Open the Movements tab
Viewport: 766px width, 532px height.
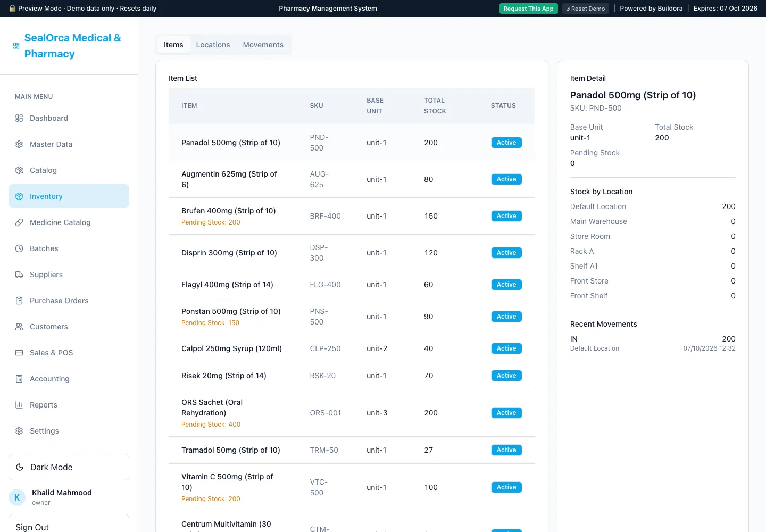[x=263, y=45]
